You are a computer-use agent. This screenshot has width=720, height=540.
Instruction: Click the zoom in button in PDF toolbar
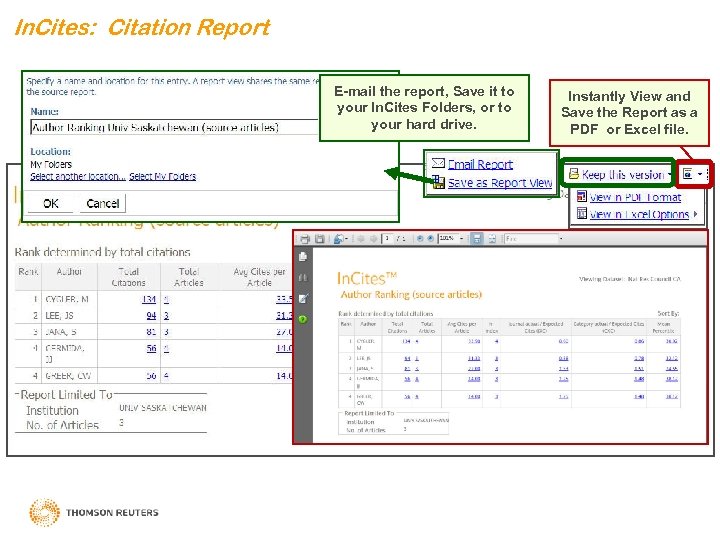(430, 239)
